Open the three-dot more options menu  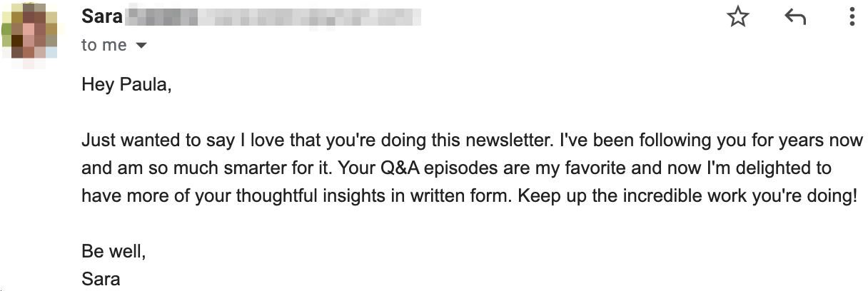coord(852,17)
